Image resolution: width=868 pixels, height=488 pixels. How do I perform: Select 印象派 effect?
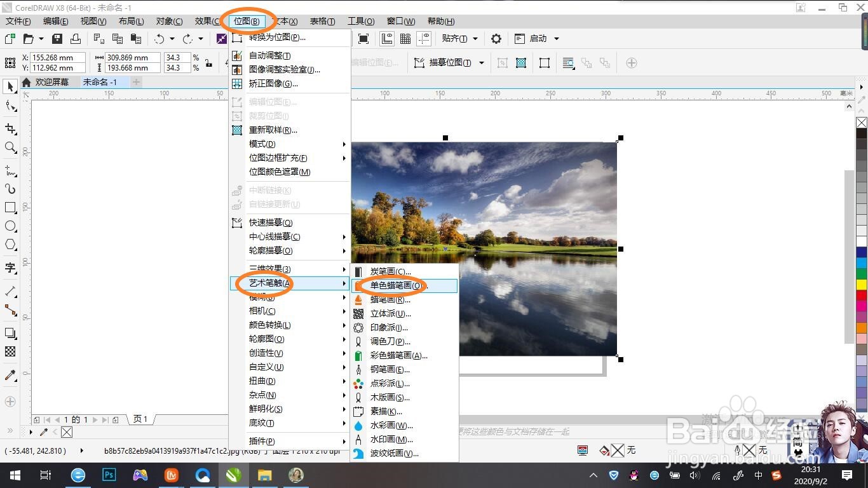click(404, 328)
